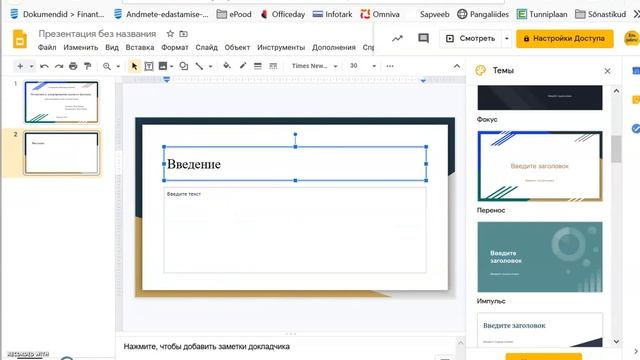640x360 pixels.
Task: Open Officeday bookmark
Action: click(x=283, y=14)
